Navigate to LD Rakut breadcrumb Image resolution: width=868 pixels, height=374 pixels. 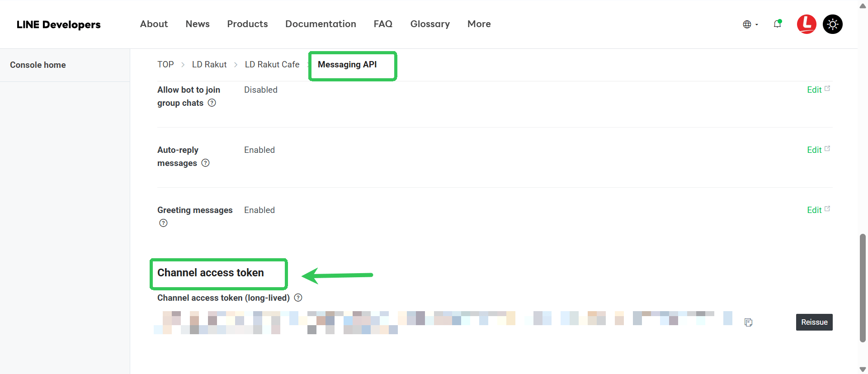(209, 65)
